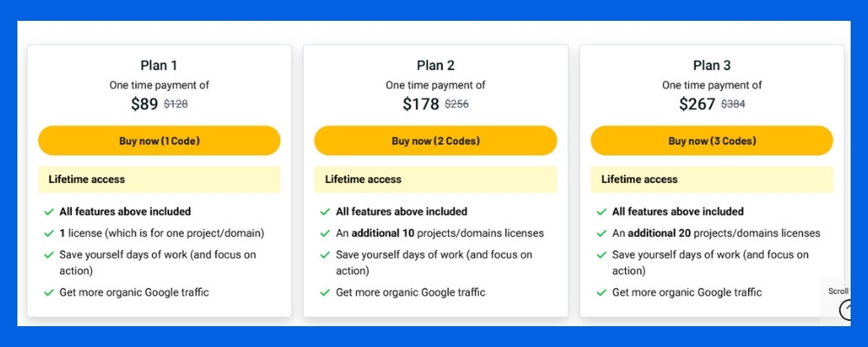
Task: Select the Plan 3 heading
Action: coord(712,65)
